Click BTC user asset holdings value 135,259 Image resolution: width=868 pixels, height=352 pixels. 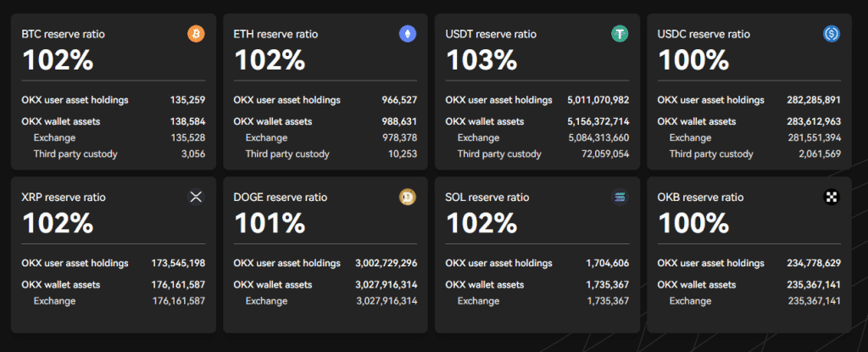(187, 100)
